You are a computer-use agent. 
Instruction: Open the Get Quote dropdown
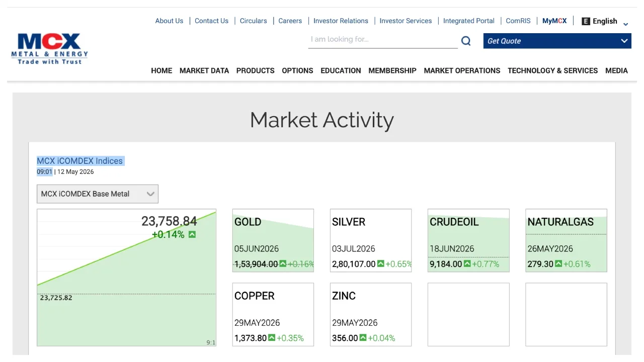click(x=557, y=41)
